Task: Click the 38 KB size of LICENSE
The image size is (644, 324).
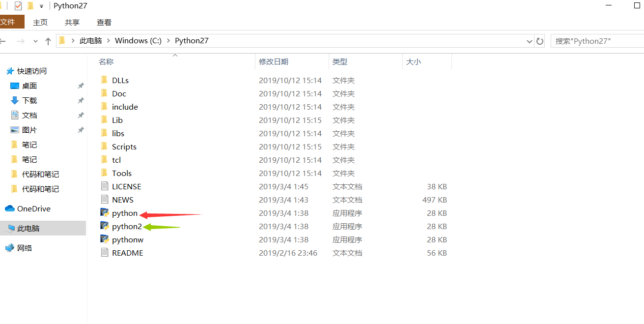Action: click(x=437, y=186)
